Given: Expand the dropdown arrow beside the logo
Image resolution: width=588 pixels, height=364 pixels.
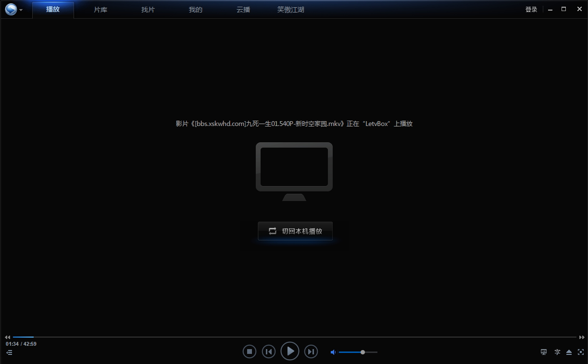Looking at the screenshot, I should click(x=21, y=10).
